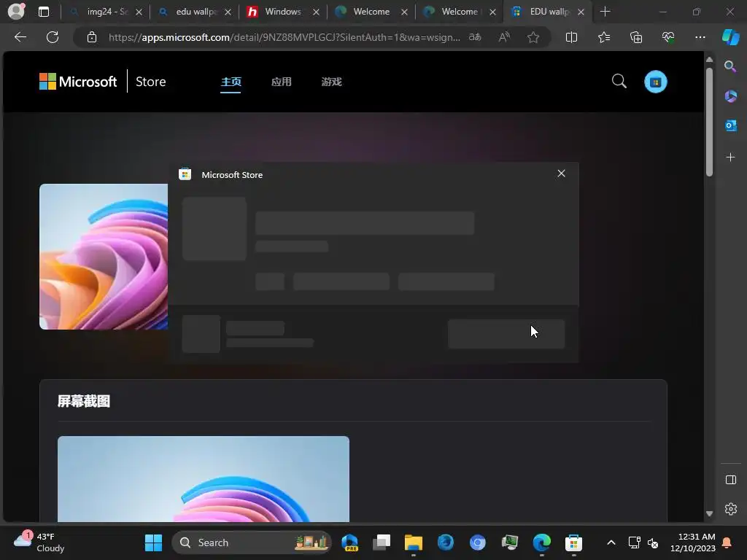This screenshot has width=747, height=560.
Task: Open the screenshot preview under 屏幕截图
Action: 204,479
